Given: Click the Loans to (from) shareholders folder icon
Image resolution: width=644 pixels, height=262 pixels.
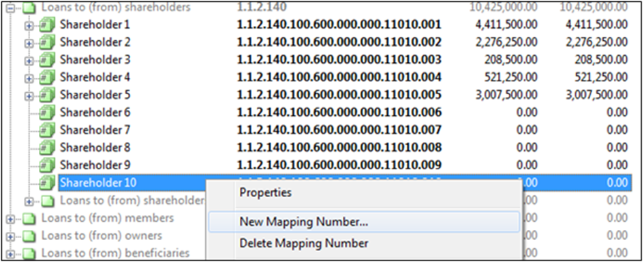Looking at the screenshot, I should tap(29, 7).
